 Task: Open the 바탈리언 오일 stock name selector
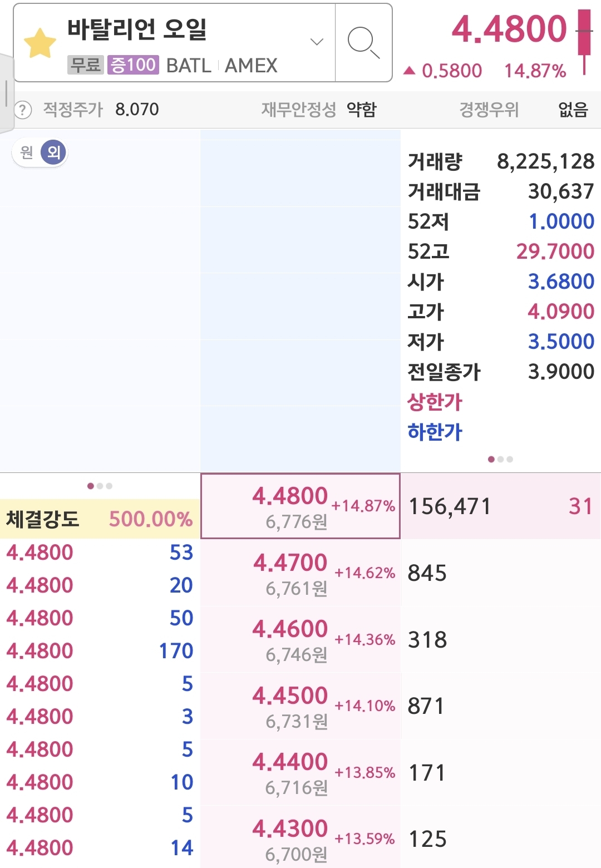click(137, 29)
